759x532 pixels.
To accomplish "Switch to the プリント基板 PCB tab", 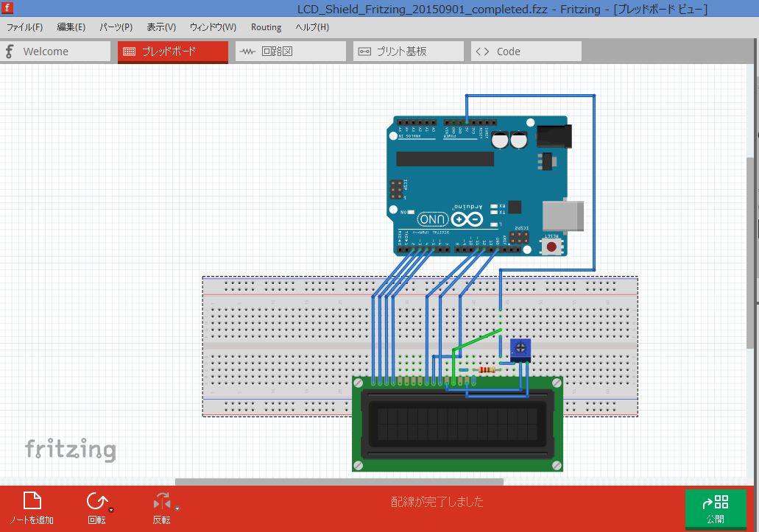I will tap(408, 52).
